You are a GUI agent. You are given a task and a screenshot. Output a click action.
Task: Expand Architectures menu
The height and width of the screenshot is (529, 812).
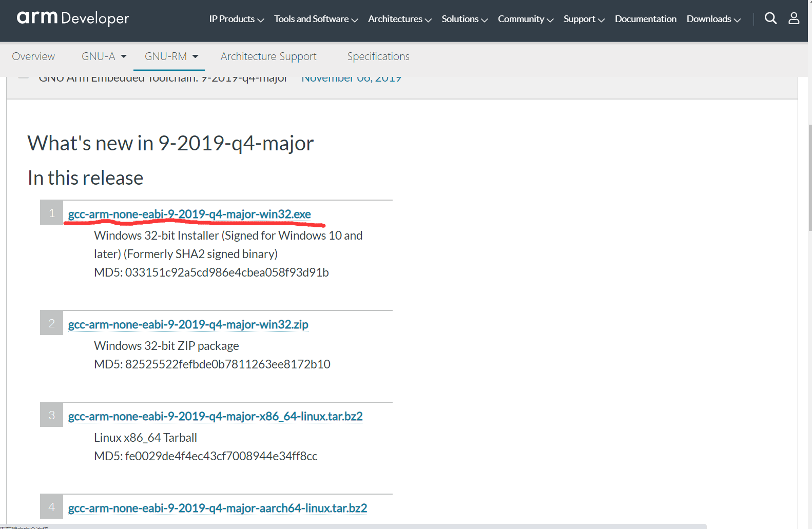[x=400, y=19]
